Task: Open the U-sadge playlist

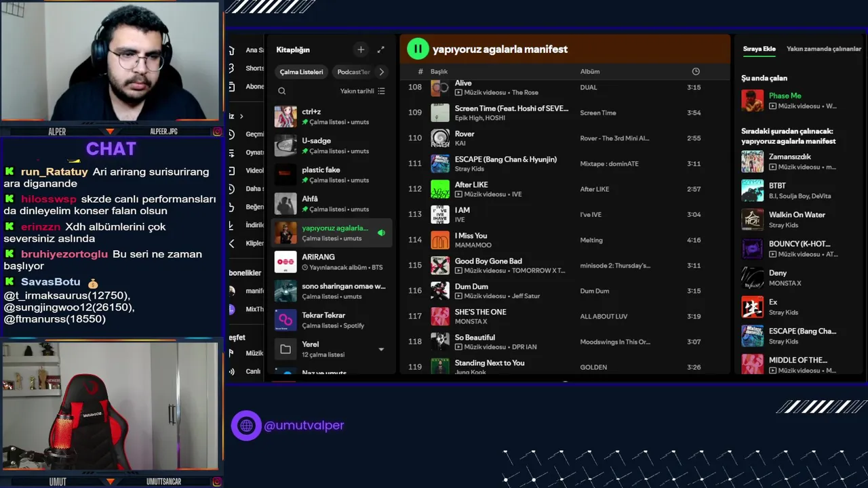Action: pos(332,146)
